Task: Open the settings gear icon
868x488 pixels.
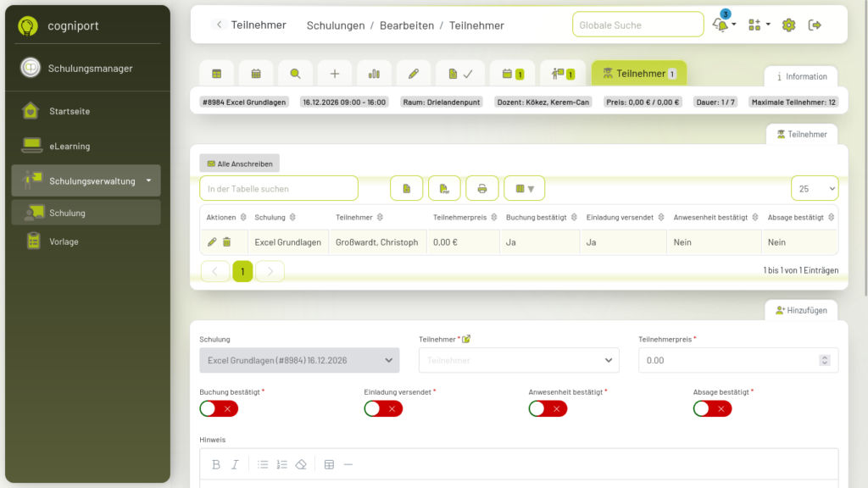Action: (x=788, y=25)
